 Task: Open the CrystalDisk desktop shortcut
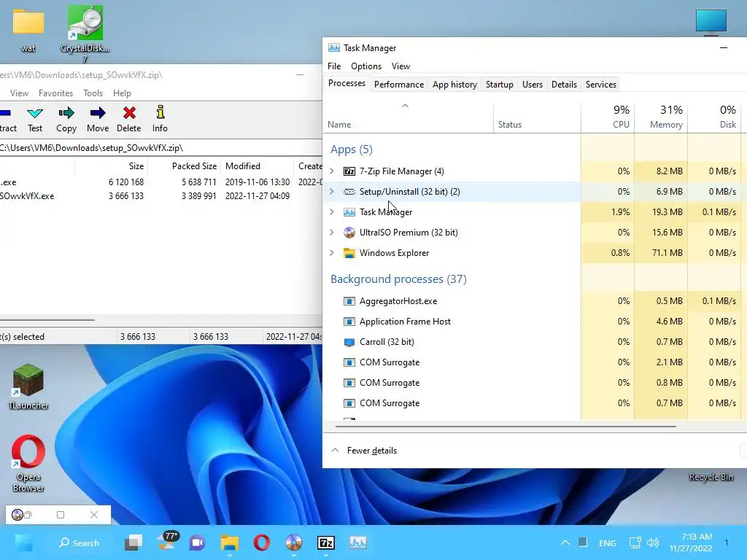point(85,34)
